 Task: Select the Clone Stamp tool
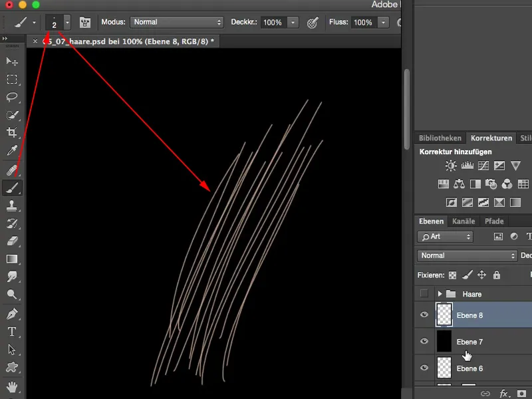[12, 205]
